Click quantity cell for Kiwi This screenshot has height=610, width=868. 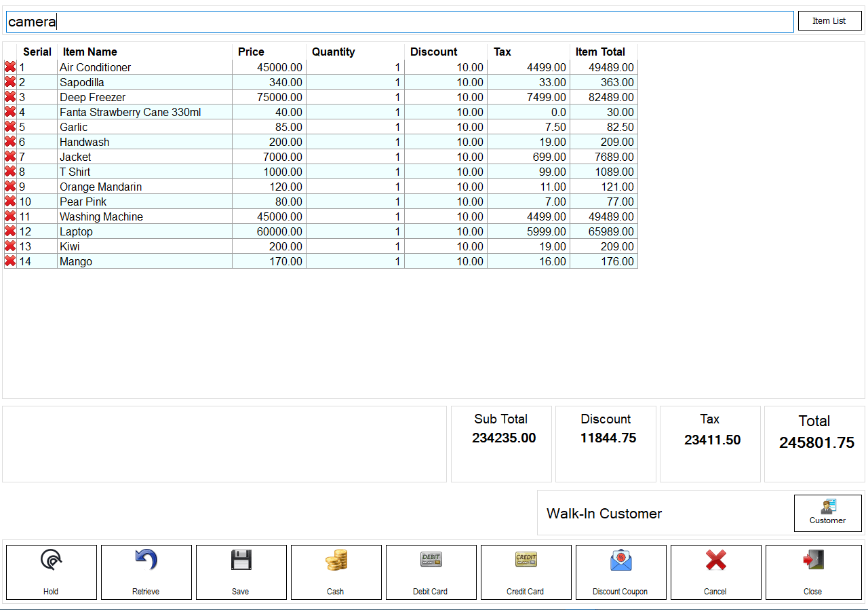pos(355,246)
